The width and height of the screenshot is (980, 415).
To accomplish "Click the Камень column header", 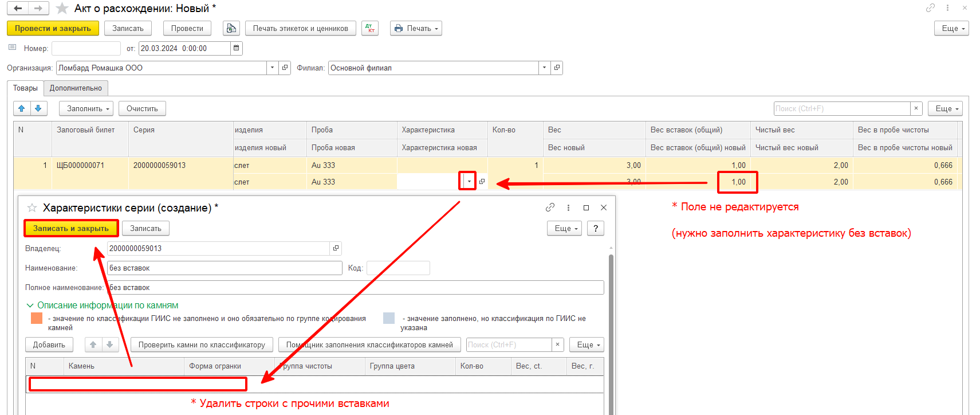I will click(x=124, y=366).
